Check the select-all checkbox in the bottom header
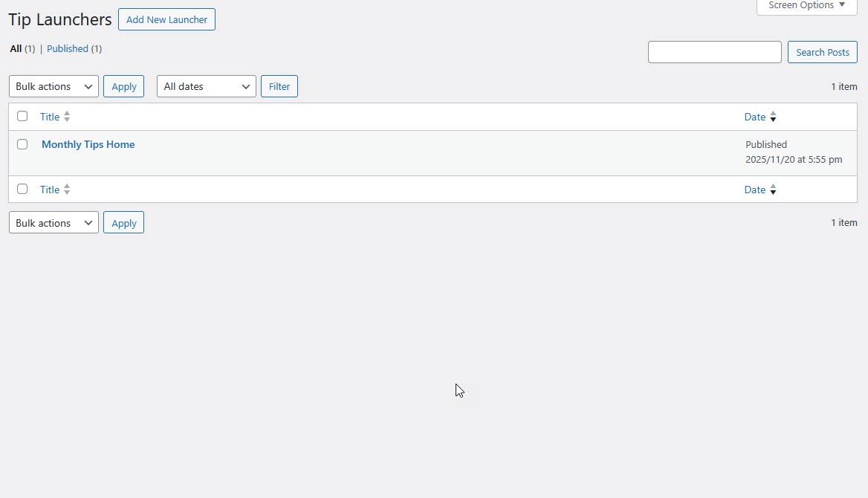This screenshot has height=498, width=868. pos(22,189)
